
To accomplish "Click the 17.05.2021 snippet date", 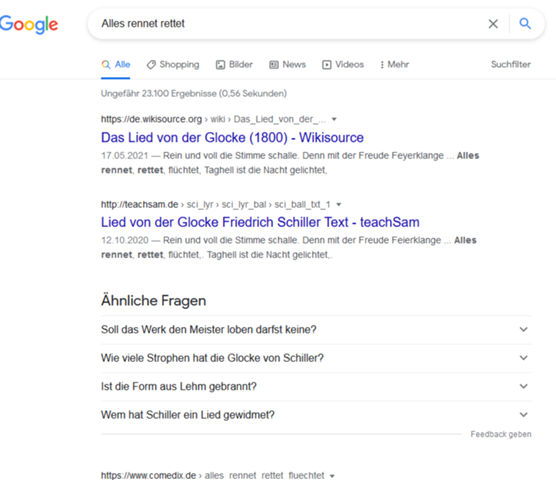I will point(124,156).
